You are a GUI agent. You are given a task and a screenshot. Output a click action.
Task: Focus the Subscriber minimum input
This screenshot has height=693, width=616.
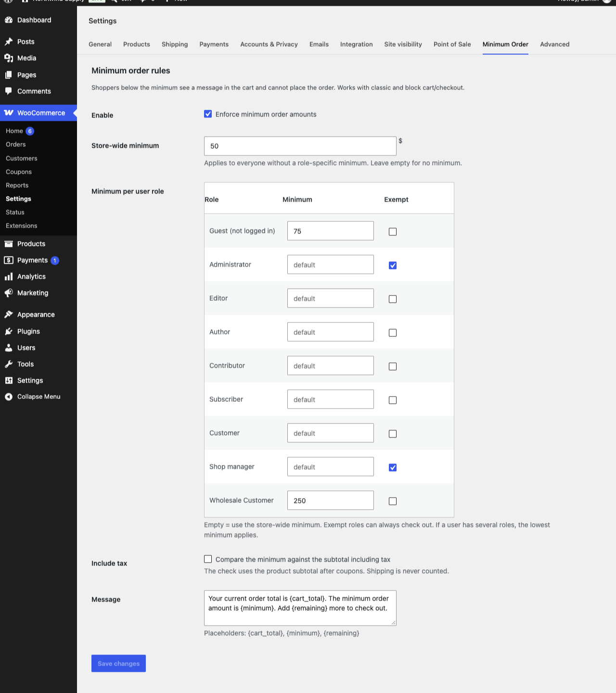pos(331,399)
